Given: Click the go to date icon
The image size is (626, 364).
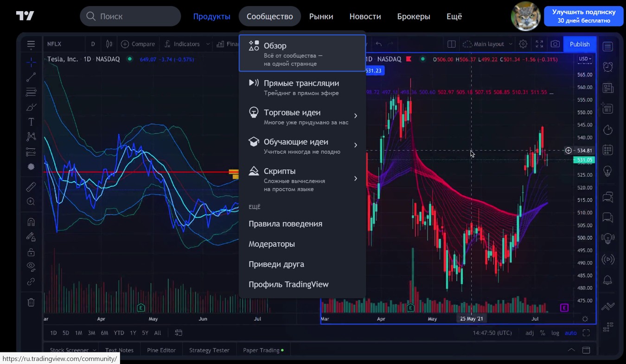Looking at the screenshot, I should [179, 333].
